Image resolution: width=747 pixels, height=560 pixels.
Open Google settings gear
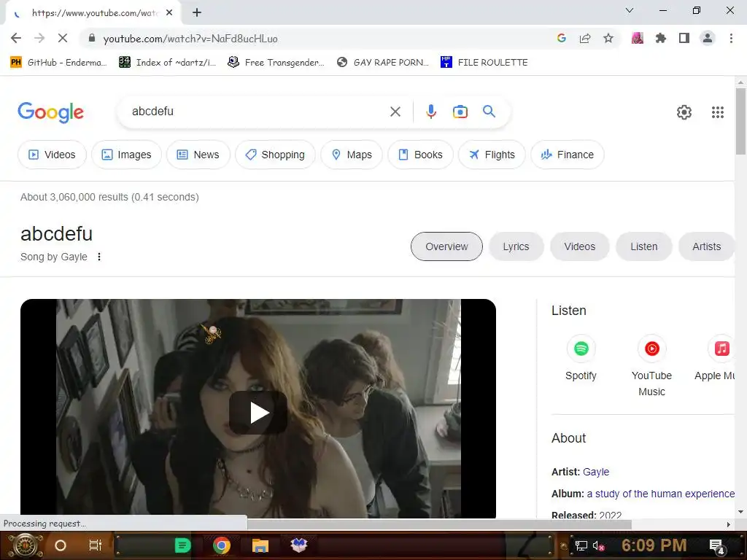click(x=684, y=112)
